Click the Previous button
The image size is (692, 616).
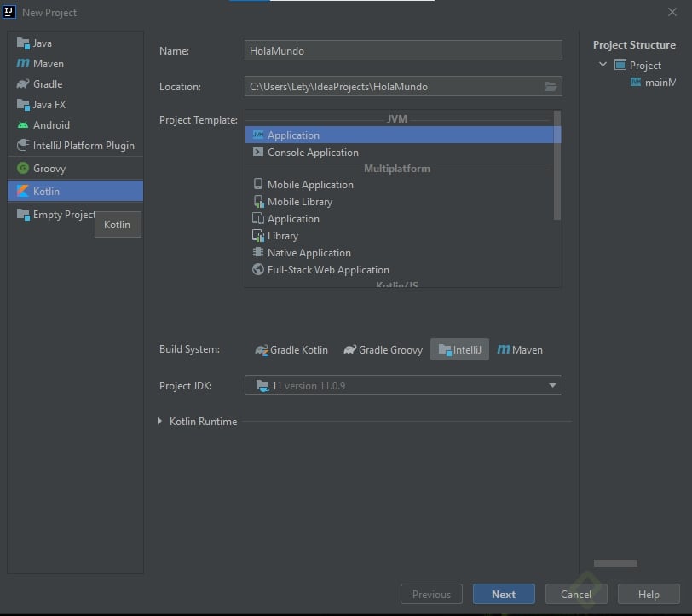tap(431, 594)
